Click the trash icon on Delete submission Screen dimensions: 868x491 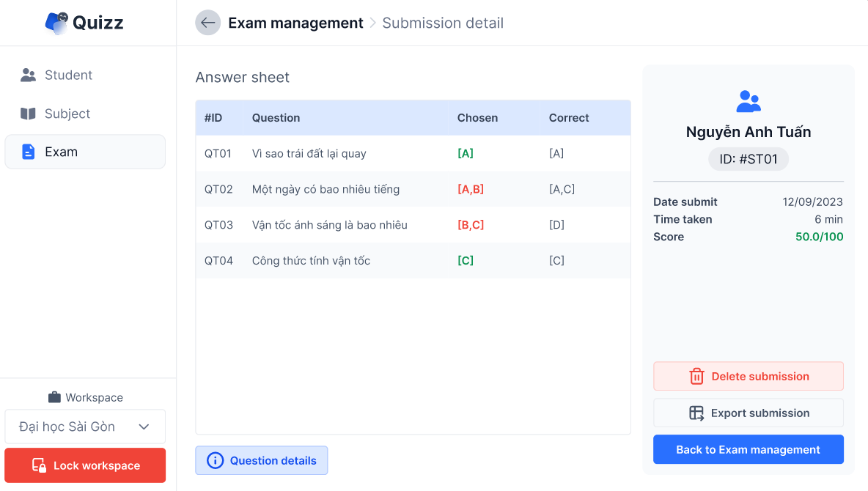tap(696, 377)
